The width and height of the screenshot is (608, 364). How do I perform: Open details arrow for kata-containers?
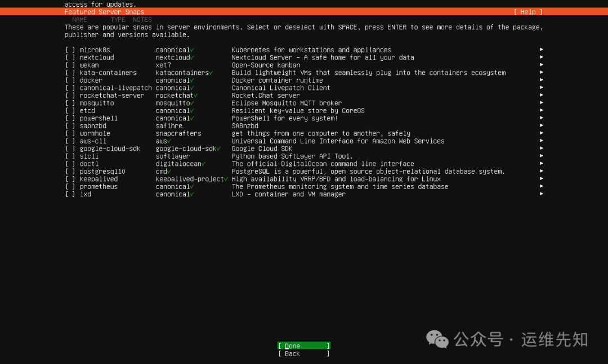click(542, 72)
